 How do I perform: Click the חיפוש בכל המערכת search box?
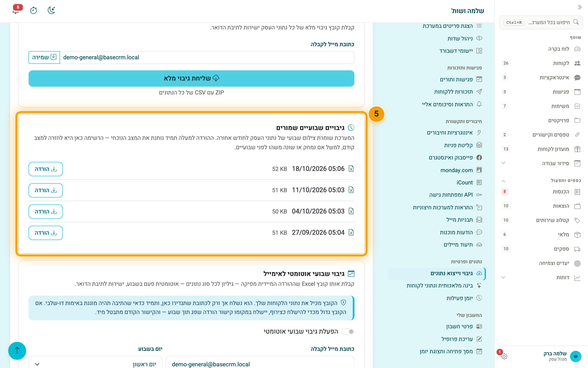[541, 22]
